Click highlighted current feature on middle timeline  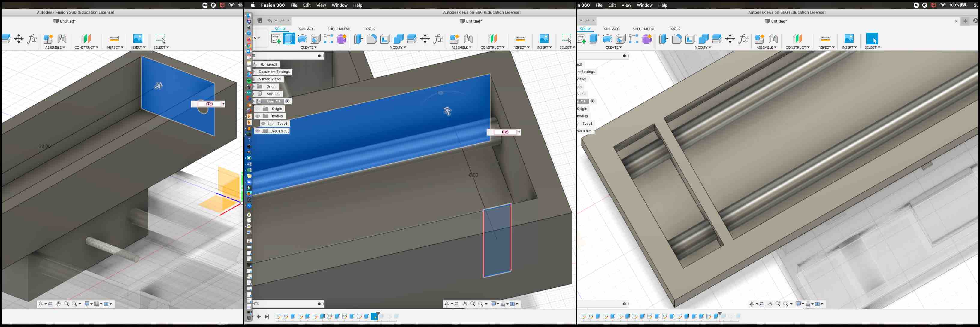[x=374, y=316]
